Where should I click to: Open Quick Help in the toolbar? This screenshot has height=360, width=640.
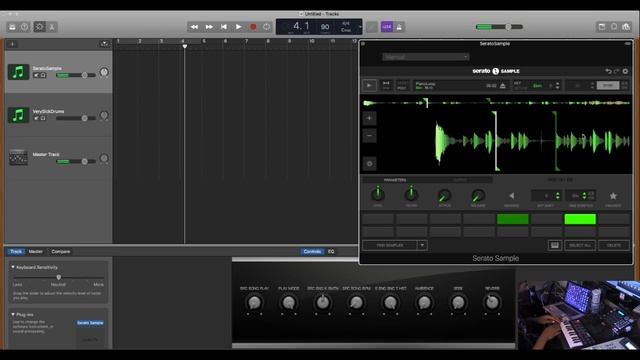(24, 27)
